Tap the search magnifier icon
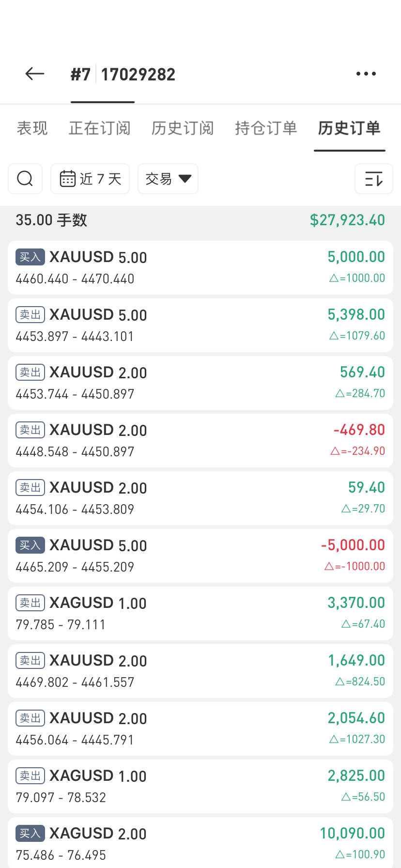The image size is (401, 868). pos(25,179)
